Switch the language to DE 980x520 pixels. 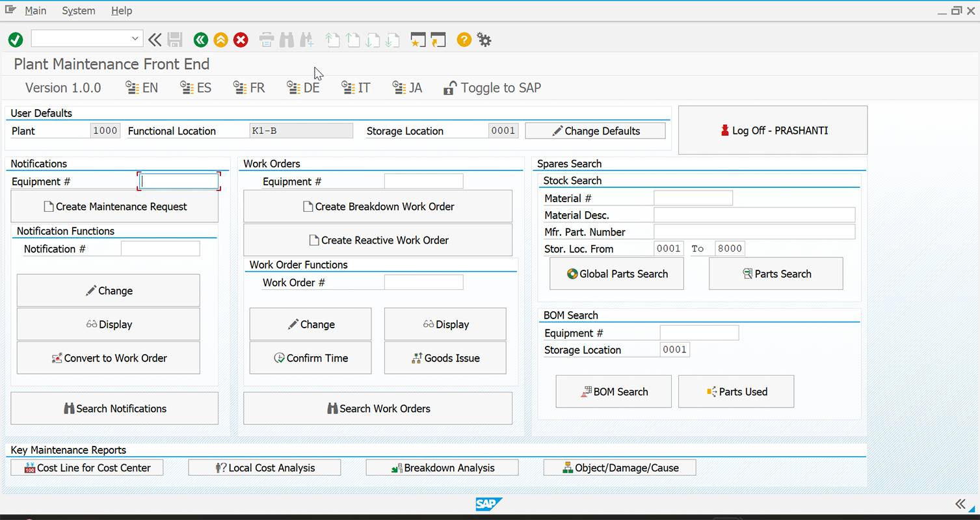304,88
